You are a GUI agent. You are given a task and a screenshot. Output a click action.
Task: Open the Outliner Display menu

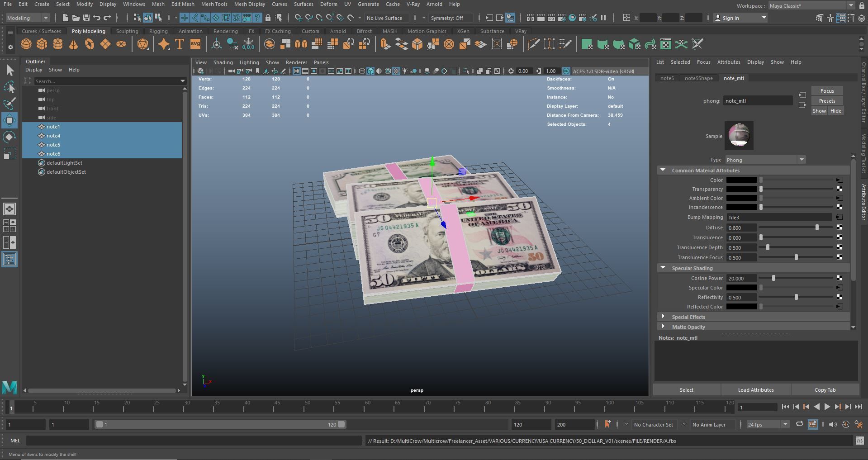click(33, 70)
